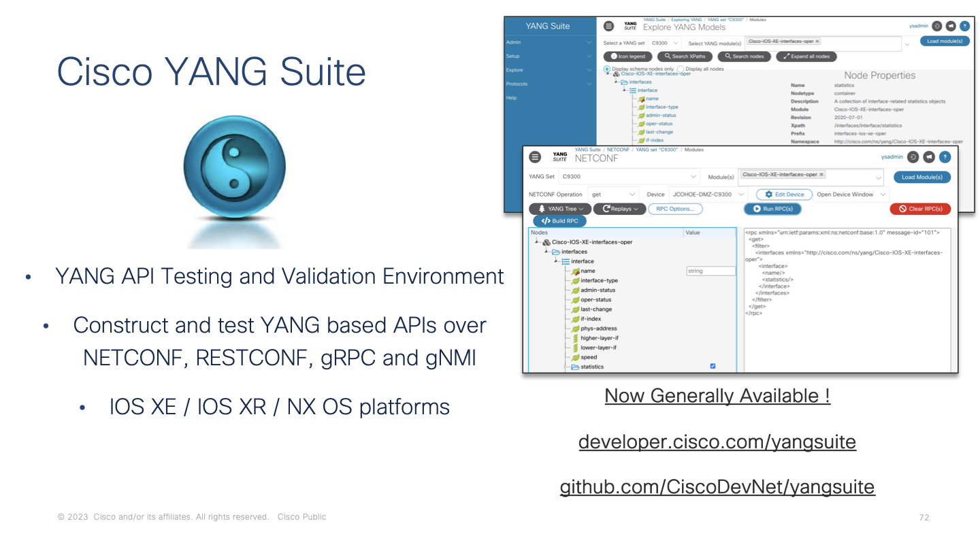Click Exploring YANG breadcrumb link

(685, 20)
